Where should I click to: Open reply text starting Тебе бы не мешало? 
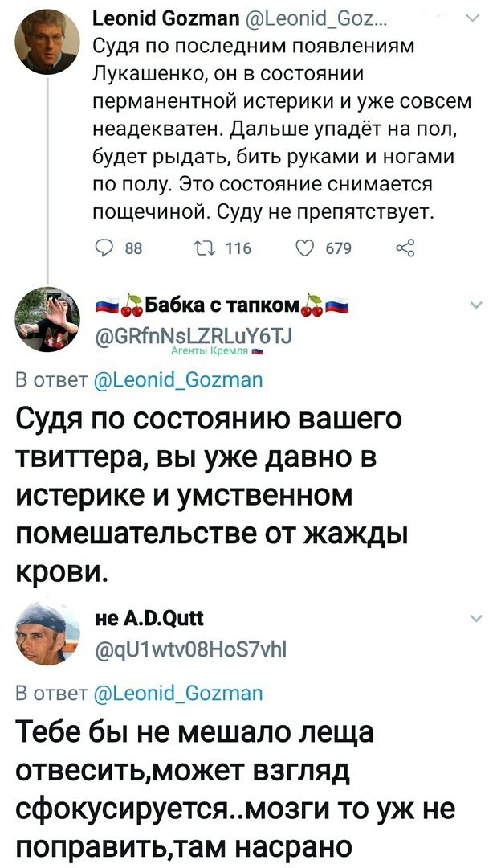(x=235, y=789)
